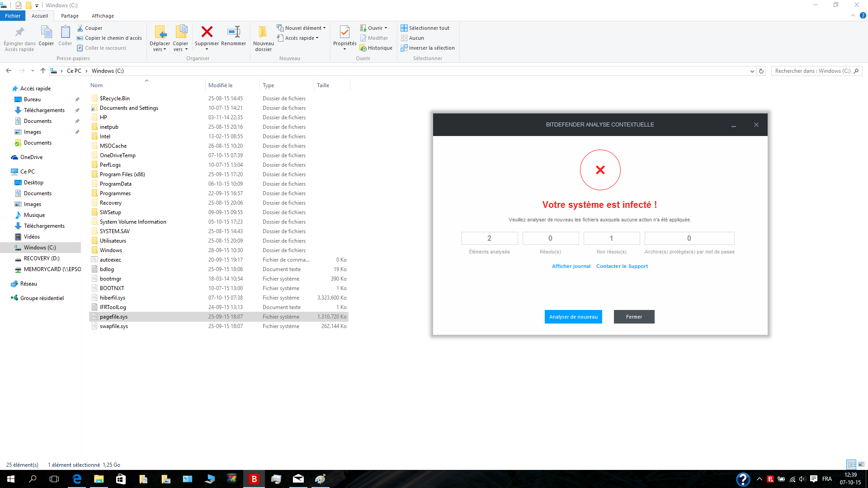The image size is (868, 488).
Task: Minimize the Bitdefender dialog
Action: (734, 125)
